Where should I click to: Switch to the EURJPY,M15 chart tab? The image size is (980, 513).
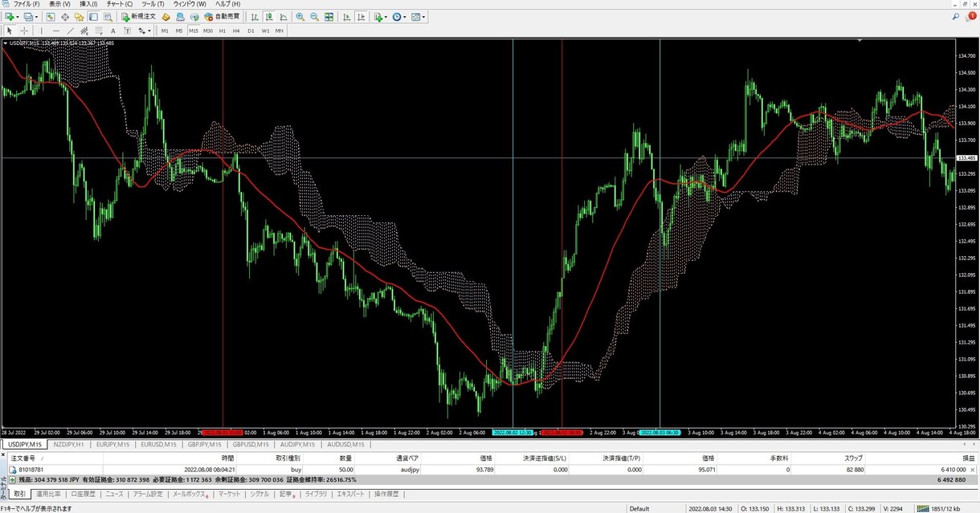pyautogui.click(x=112, y=444)
